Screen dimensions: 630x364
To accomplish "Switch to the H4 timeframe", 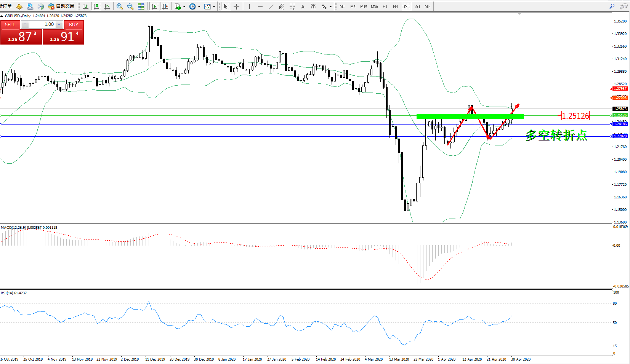I will click(395, 6).
